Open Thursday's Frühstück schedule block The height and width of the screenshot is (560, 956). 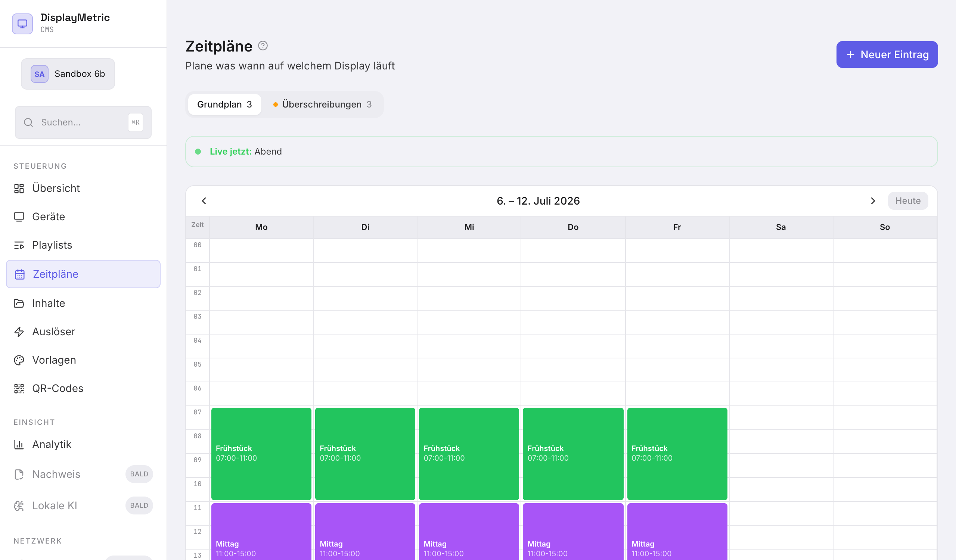tap(573, 454)
